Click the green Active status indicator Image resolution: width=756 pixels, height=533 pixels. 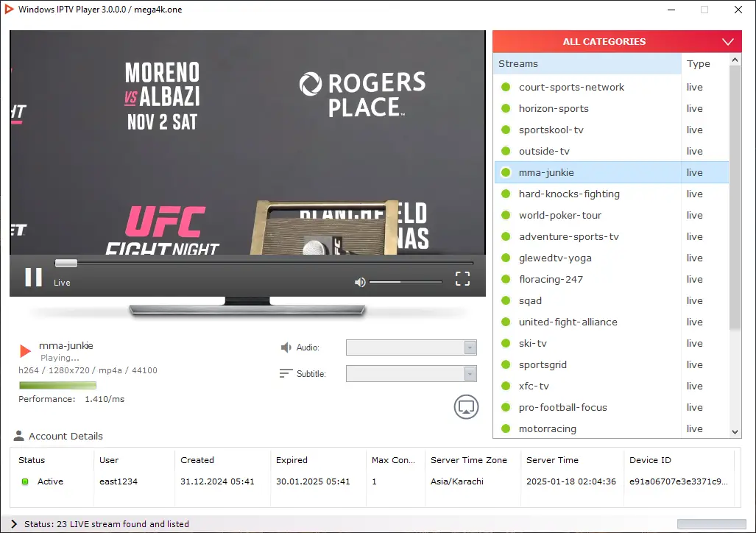25,481
